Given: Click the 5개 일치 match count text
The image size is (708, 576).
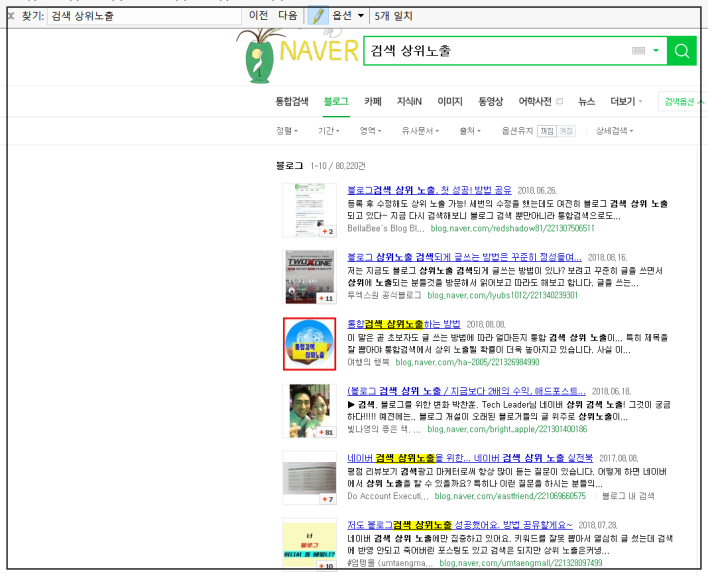Looking at the screenshot, I should click(x=393, y=16).
